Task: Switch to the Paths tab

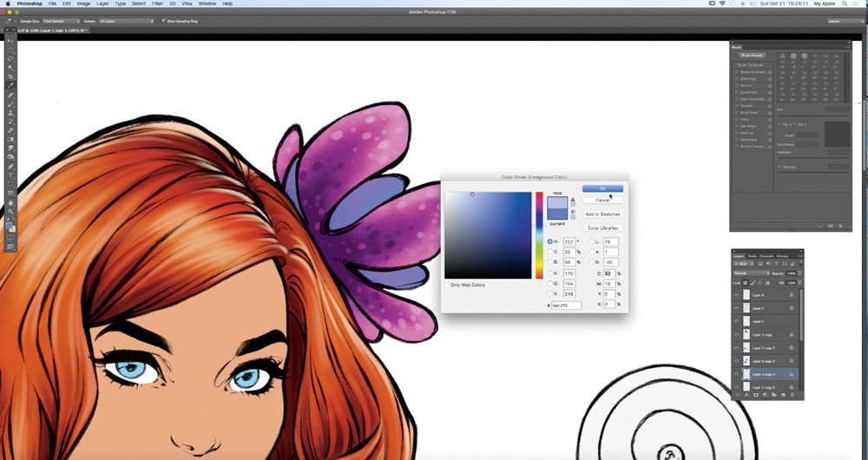Action: coord(753,256)
